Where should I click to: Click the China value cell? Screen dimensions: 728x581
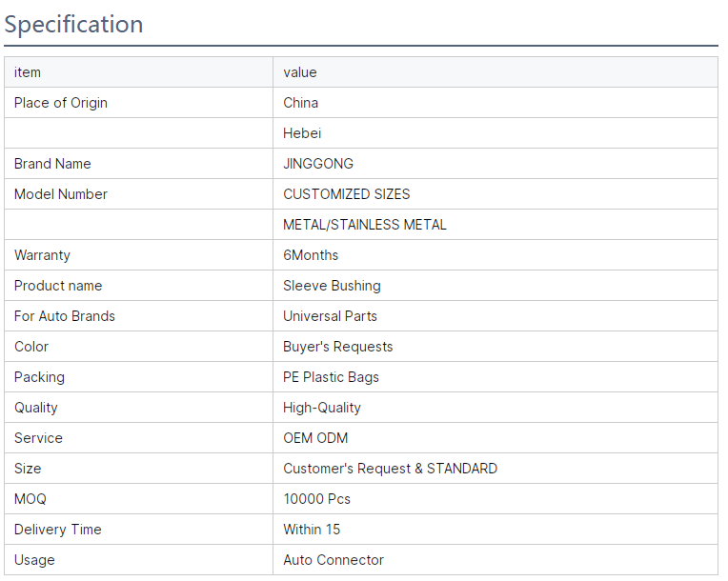pos(301,103)
